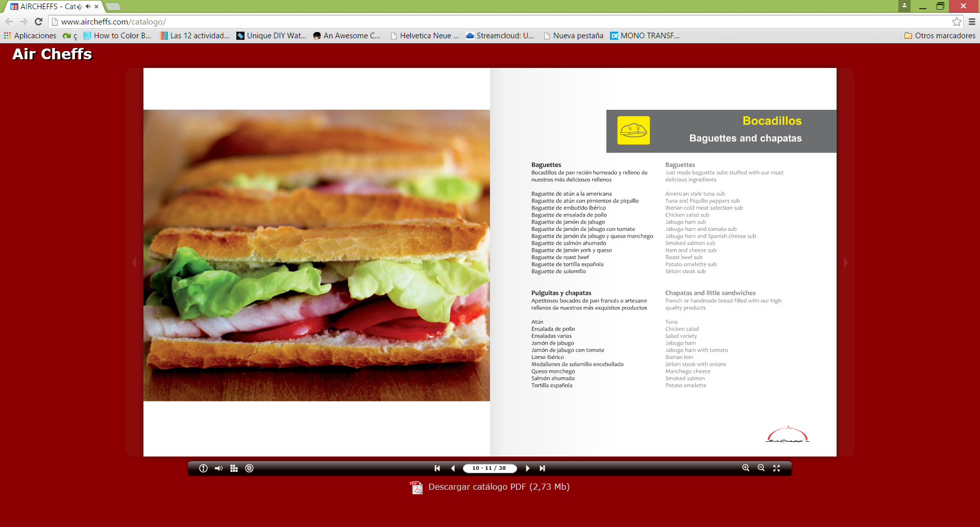Click the info icon in viewer toolbar
This screenshot has height=527, width=980.
click(203, 468)
